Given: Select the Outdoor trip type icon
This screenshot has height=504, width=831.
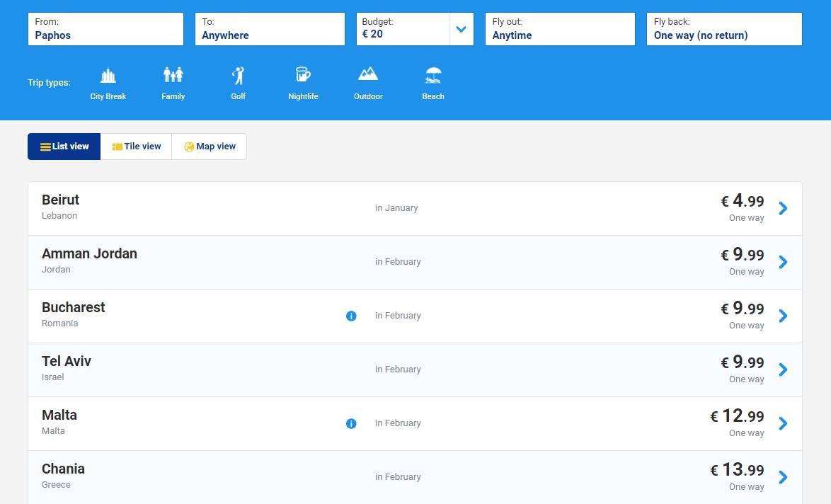Looking at the screenshot, I should (x=368, y=74).
